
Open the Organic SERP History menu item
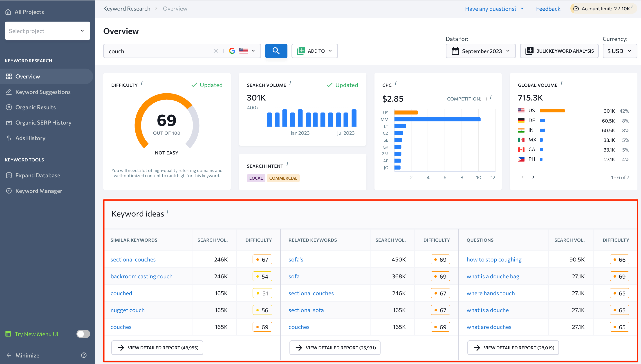click(x=44, y=122)
